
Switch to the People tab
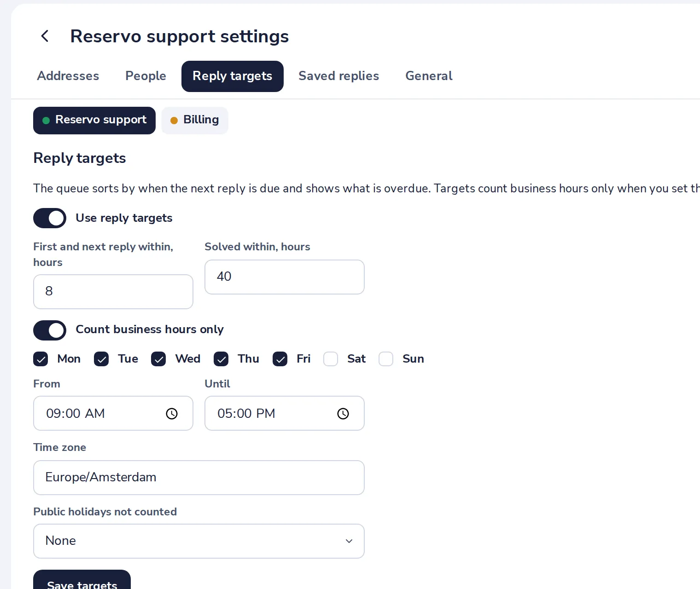click(146, 76)
